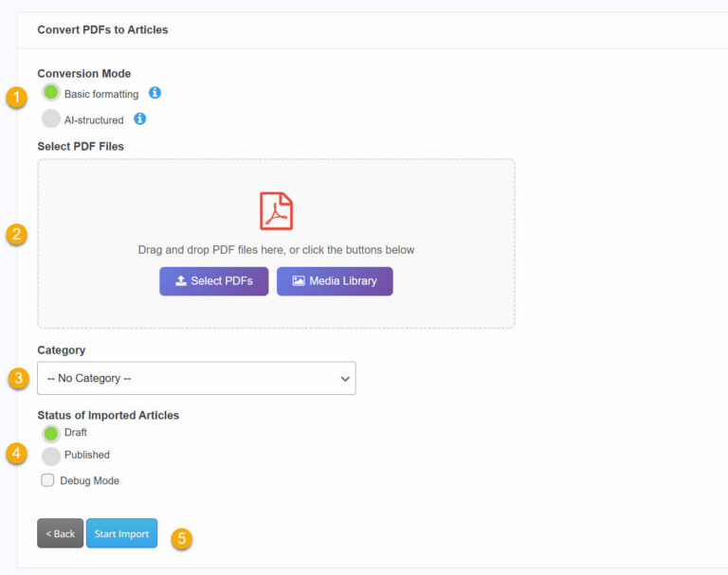Click Start Import to begin conversion
The height and width of the screenshot is (575, 728).
(x=121, y=533)
